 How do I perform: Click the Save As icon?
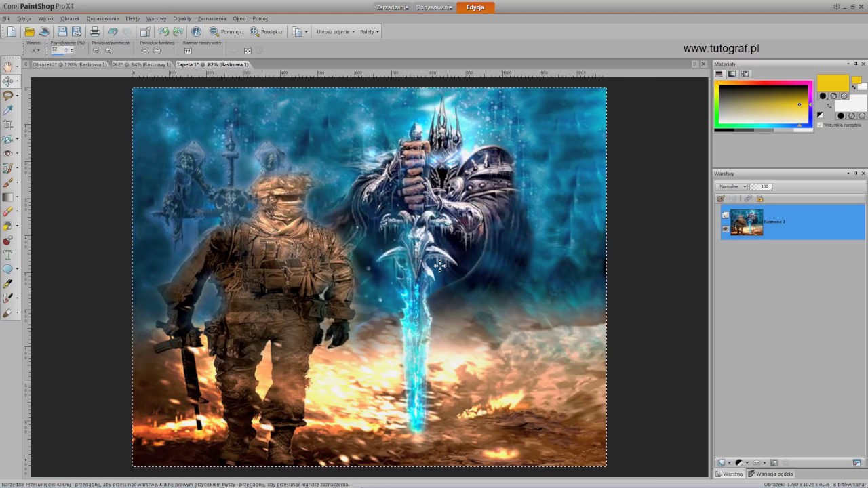77,32
